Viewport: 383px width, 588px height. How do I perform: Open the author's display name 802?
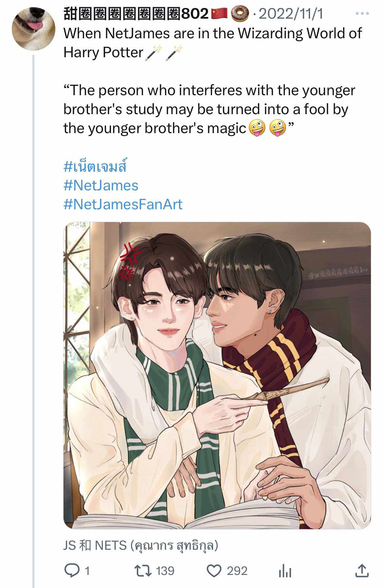136,14
